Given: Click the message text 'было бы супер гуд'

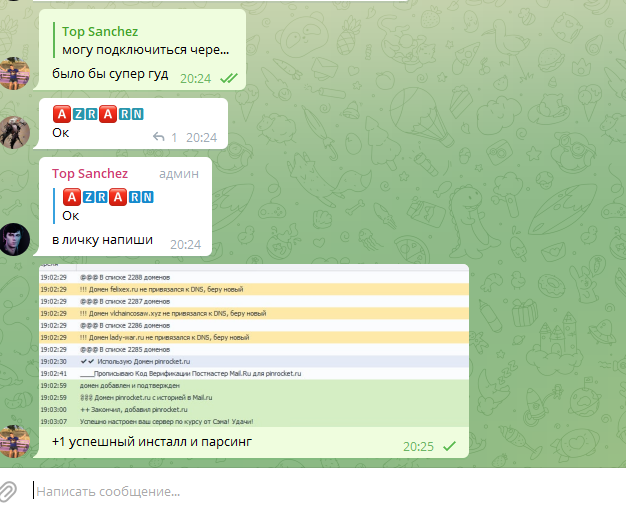Looking at the screenshot, I should pyautogui.click(x=110, y=74).
